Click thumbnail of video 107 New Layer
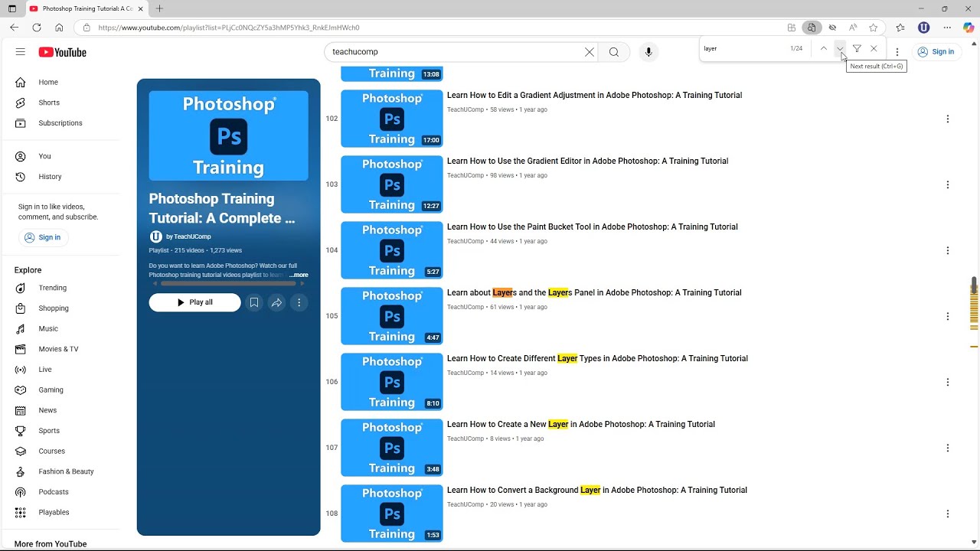Screen dimensions: 980x551 [x=392, y=448]
